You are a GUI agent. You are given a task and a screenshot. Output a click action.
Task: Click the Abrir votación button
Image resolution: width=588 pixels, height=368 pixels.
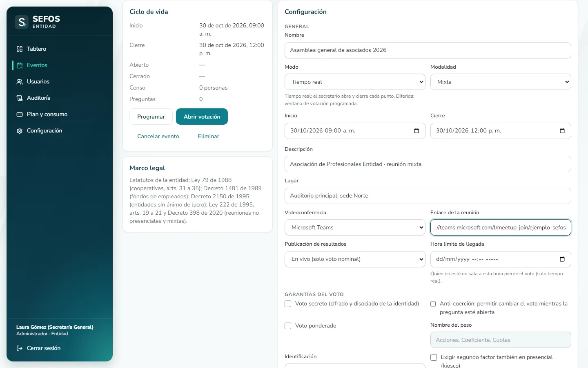(202, 117)
